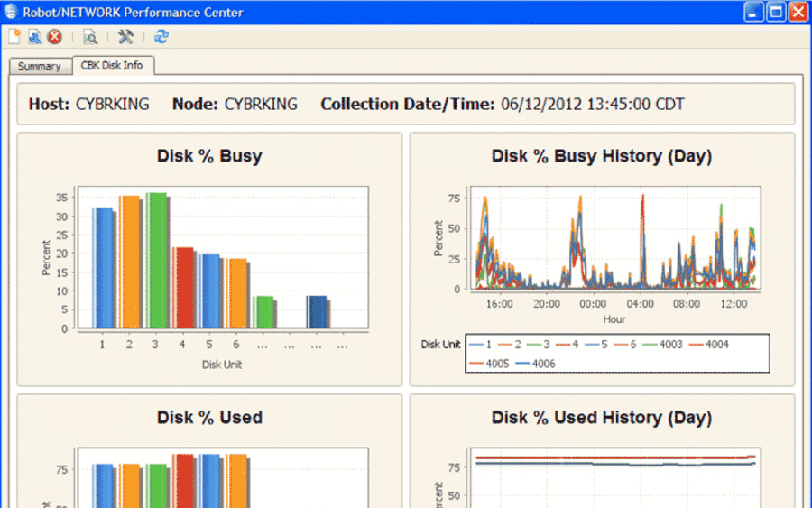
Task: Click disk unit 5 bar in Disk % Busy
Action: [x=211, y=291]
